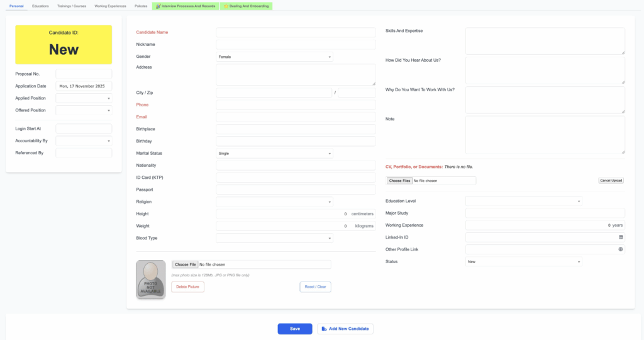Click the Delete Picture button
The image size is (644, 340).
tap(187, 287)
